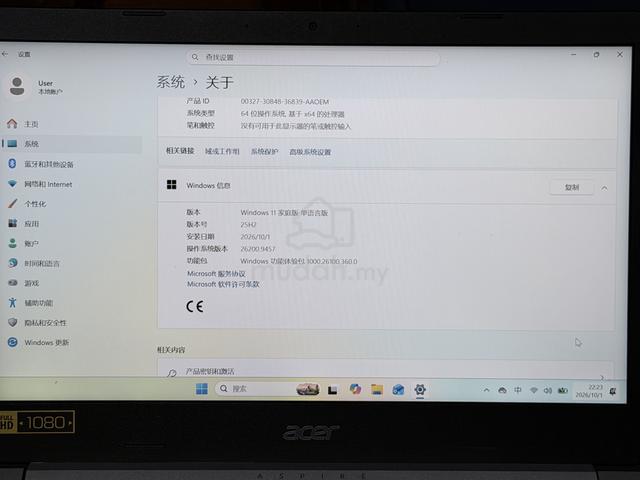Open Wi-Fi tray icon
Viewport: 640px width, 480px height.
[x=533, y=391]
